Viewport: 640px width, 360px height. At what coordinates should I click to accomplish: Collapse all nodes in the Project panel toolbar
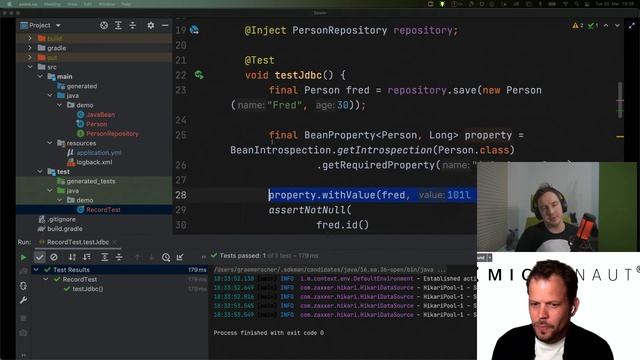(133, 25)
